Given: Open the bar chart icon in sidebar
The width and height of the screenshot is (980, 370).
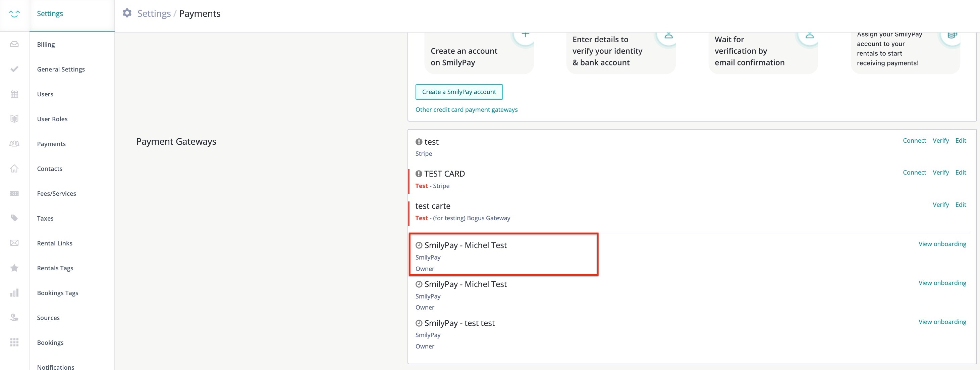Looking at the screenshot, I should [14, 293].
